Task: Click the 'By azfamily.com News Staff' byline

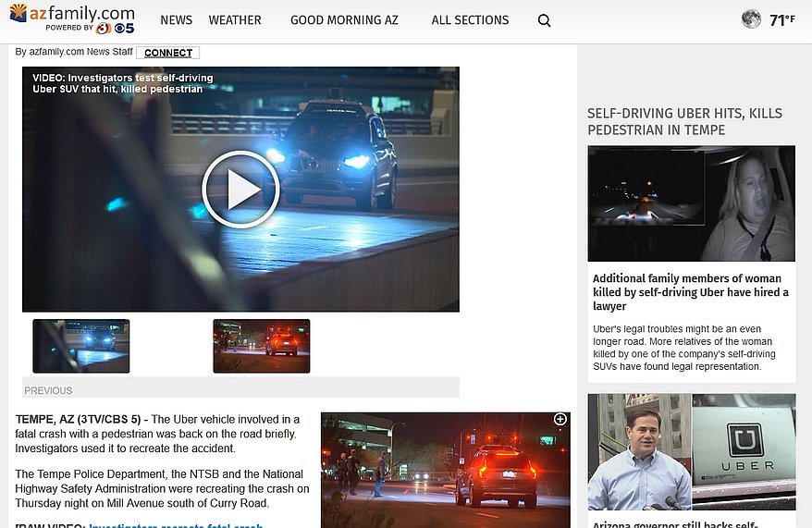Action: pos(74,52)
